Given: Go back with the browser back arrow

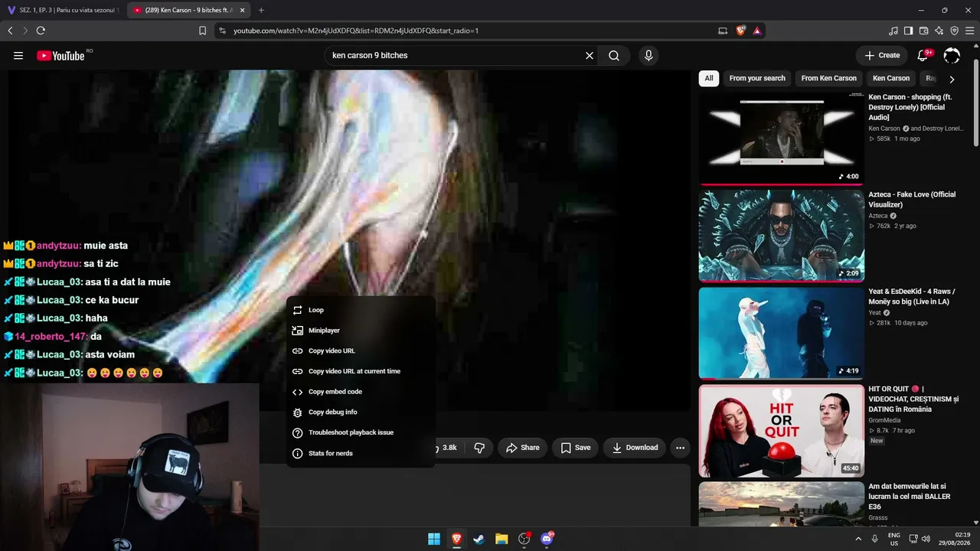Looking at the screenshot, I should (x=10, y=31).
